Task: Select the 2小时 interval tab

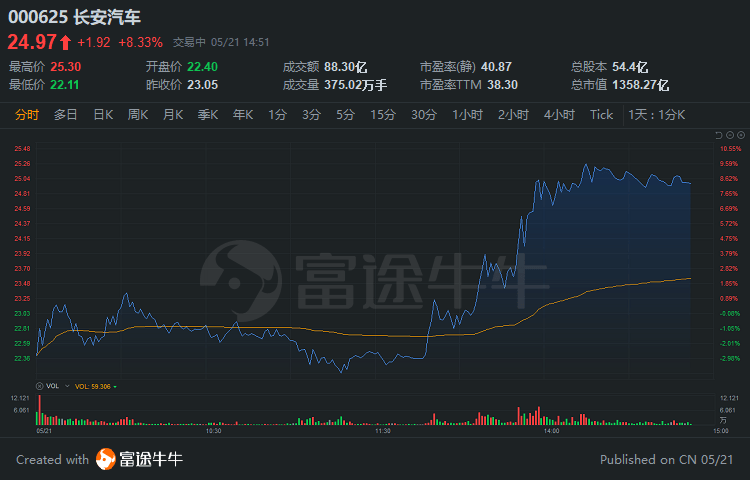Action: (513, 115)
